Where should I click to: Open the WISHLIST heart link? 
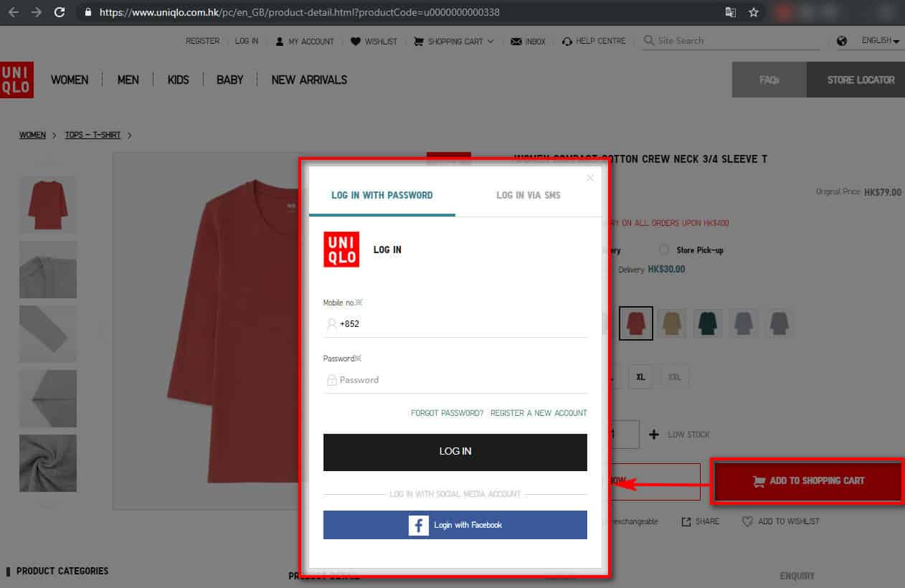tap(374, 42)
